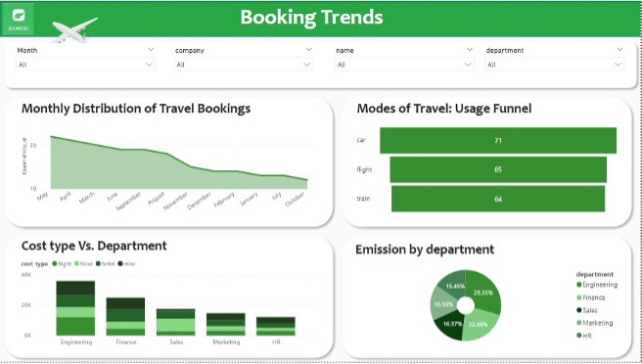Collapse the department slicer header chevron
This screenshot has width=642, height=364.
pos(619,50)
